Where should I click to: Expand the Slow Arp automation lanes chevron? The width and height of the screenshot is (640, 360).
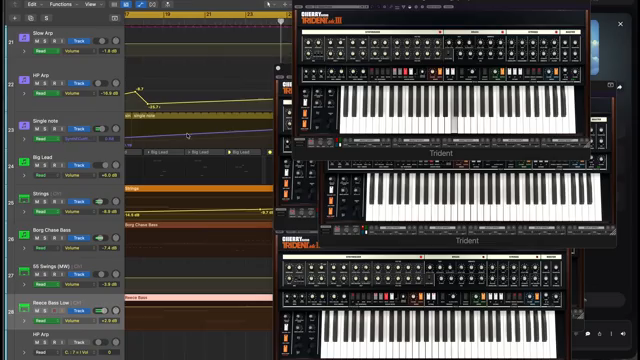(x=24, y=51)
